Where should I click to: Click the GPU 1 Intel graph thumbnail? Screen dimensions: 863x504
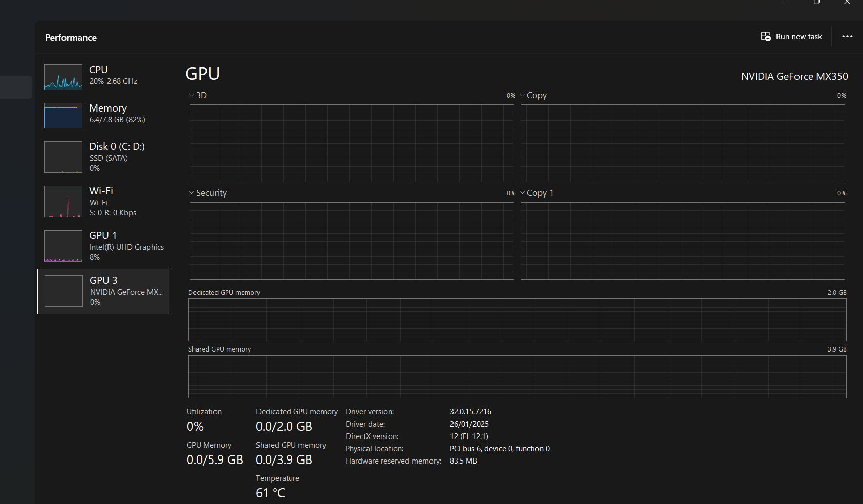[63, 246]
